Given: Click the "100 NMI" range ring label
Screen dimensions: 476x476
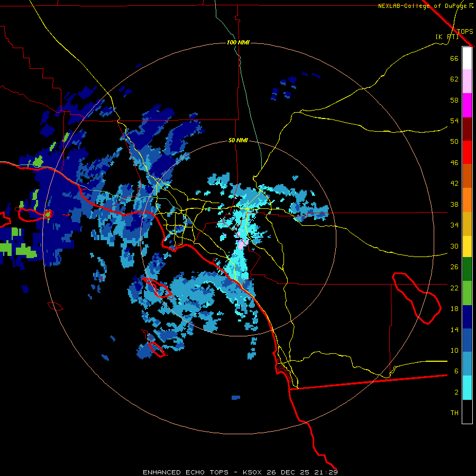Looking at the screenshot, I should [238, 42].
